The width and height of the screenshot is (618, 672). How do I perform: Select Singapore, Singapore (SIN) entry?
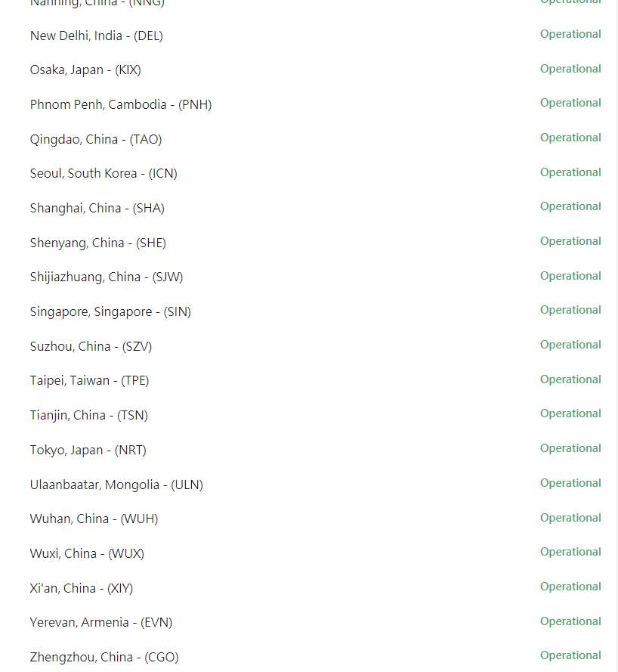(x=110, y=311)
